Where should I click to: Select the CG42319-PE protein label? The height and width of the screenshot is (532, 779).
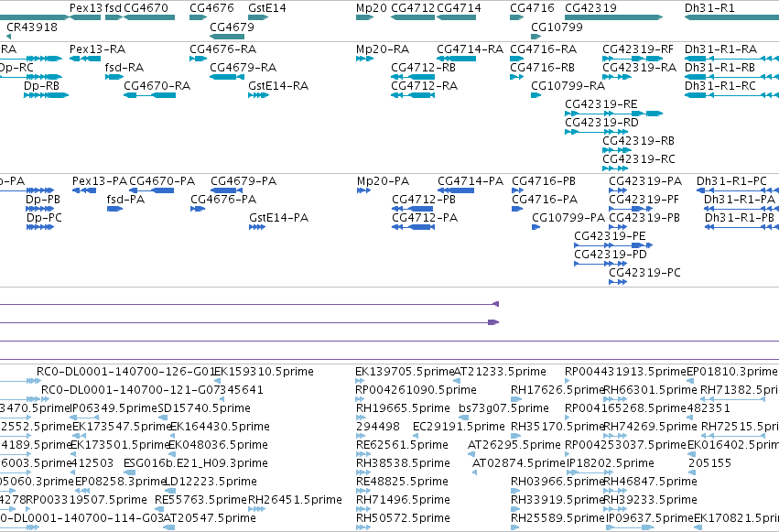click(610, 236)
